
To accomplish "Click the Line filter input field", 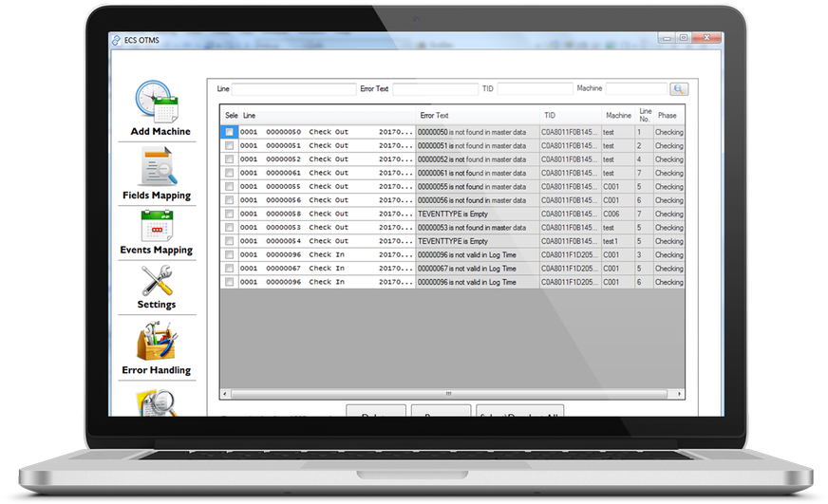I will 294,89.
